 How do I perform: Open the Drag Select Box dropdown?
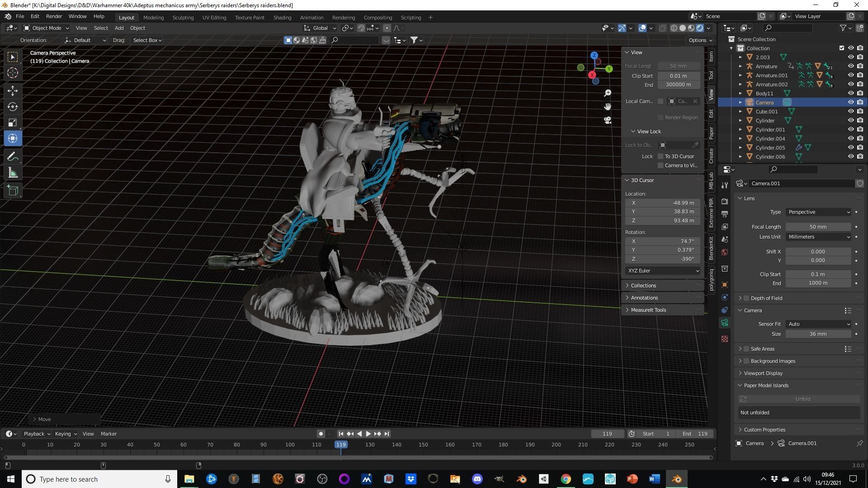point(147,40)
